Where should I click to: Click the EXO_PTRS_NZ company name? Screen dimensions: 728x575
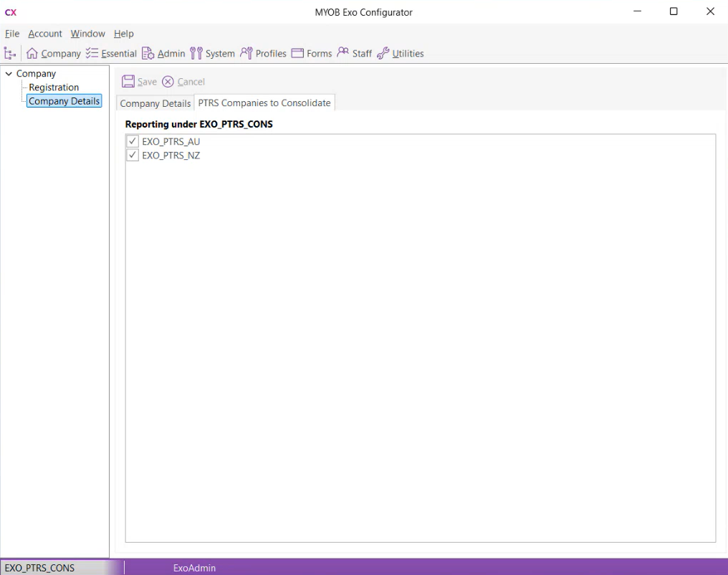point(171,156)
